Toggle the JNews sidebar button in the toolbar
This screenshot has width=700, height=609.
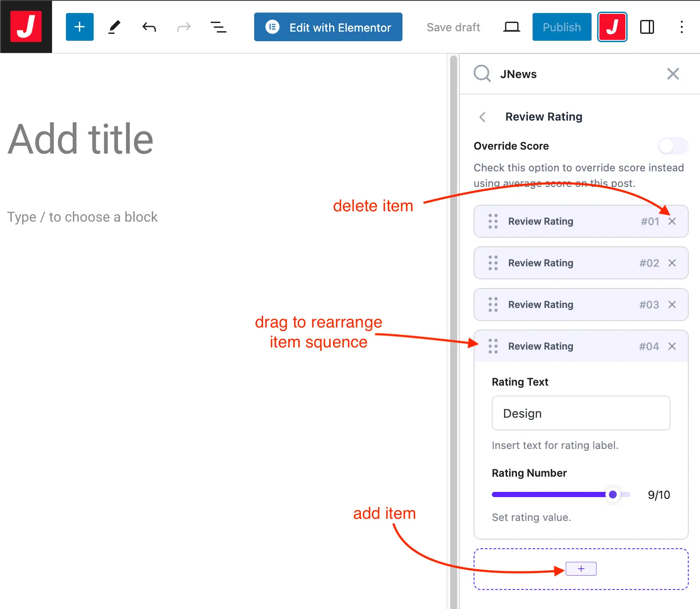coord(612,27)
